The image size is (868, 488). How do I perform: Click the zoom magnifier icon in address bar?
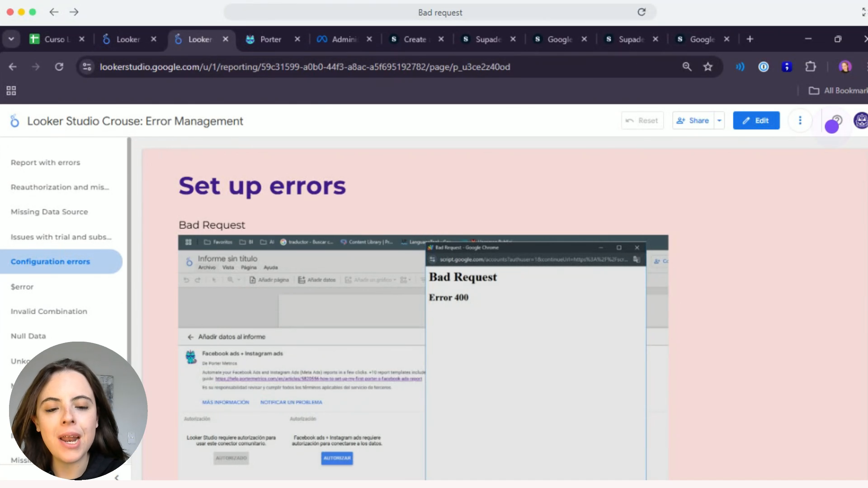coord(687,67)
